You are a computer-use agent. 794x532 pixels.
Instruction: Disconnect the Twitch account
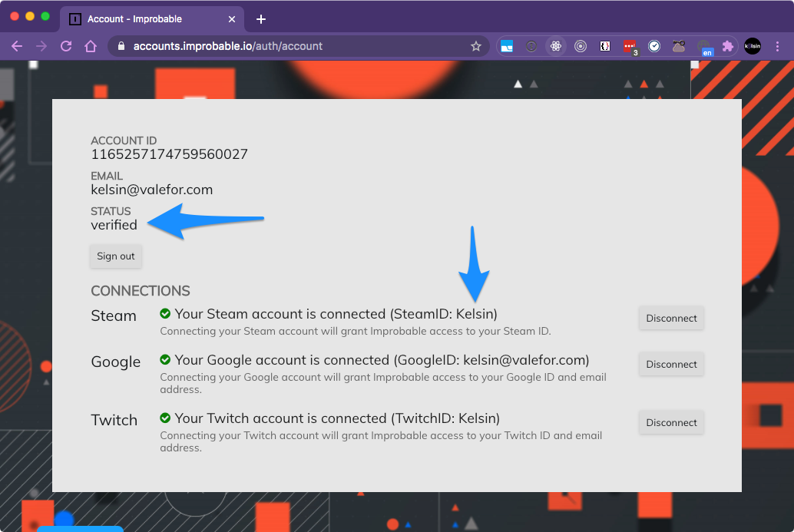(671, 422)
